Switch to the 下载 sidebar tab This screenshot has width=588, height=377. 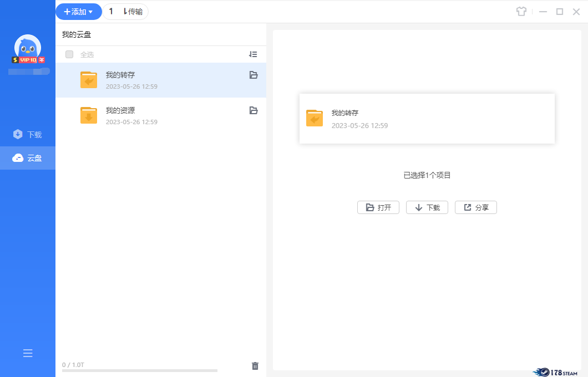[28, 135]
